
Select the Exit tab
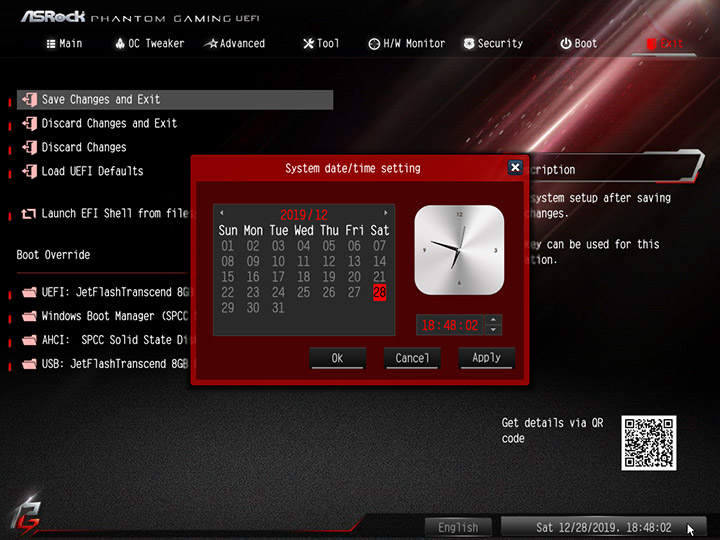tap(664, 44)
